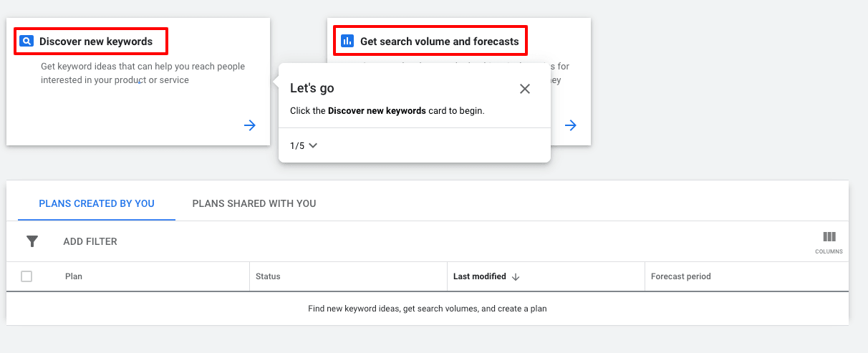The image size is (868, 353).
Task: Click the blue arrow on the forecasts card
Action: point(570,125)
